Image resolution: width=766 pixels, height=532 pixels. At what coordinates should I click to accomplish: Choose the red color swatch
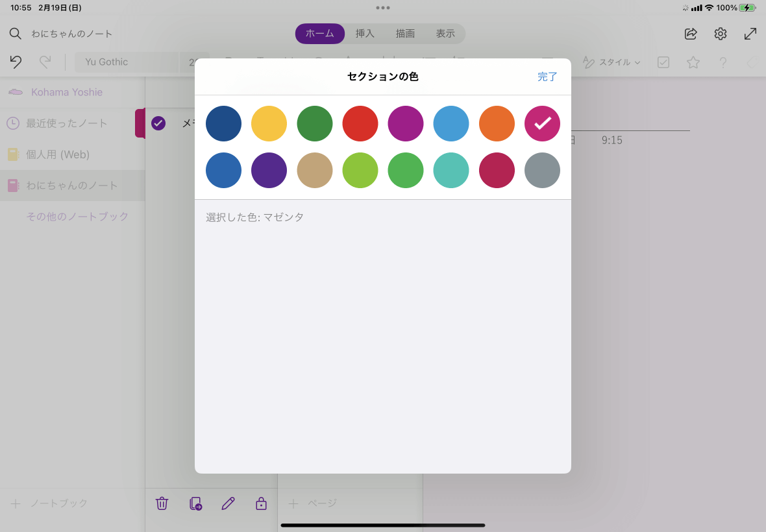pyautogui.click(x=360, y=123)
